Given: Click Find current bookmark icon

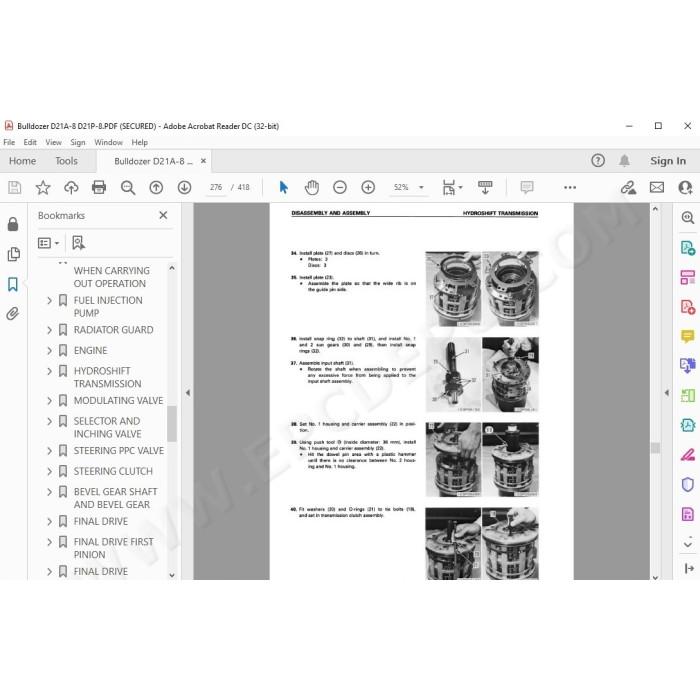Looking at the screenshot, I should [x=78, y=243].
